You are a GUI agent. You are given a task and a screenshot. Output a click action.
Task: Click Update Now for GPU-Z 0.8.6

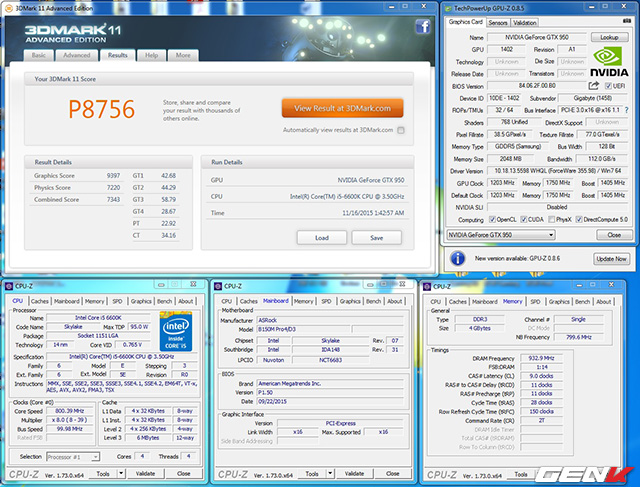coord(610,258)
